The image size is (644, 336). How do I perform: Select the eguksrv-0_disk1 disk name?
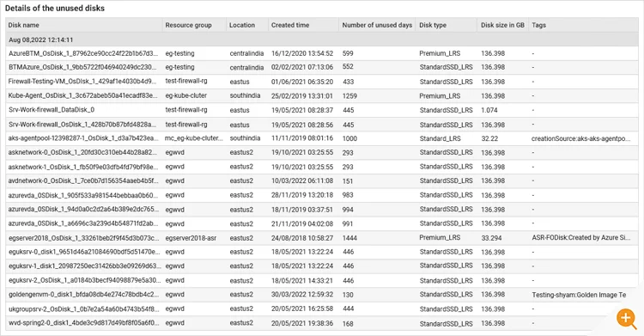point(84,252)
